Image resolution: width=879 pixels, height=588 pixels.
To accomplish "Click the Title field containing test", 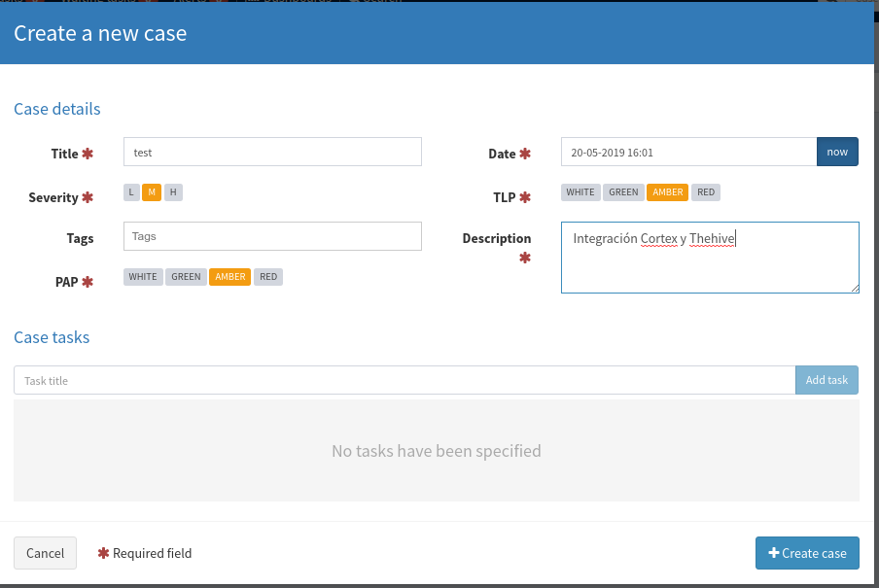I will click(x=272, y=152).
